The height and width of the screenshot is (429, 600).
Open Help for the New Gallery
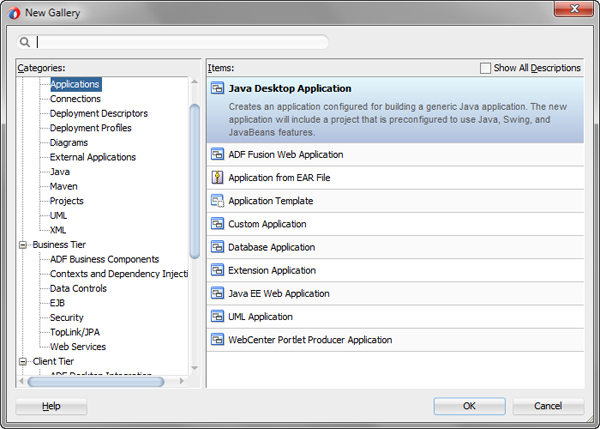51,406
